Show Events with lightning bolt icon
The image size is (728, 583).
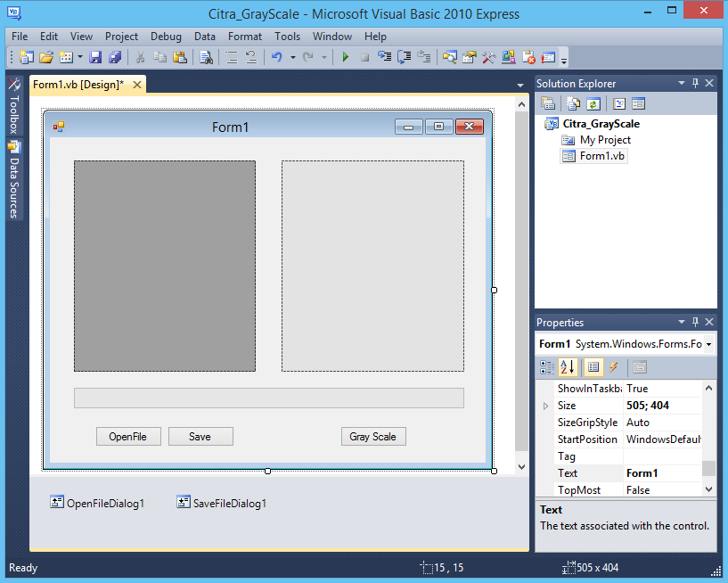[x=614, y=367]
